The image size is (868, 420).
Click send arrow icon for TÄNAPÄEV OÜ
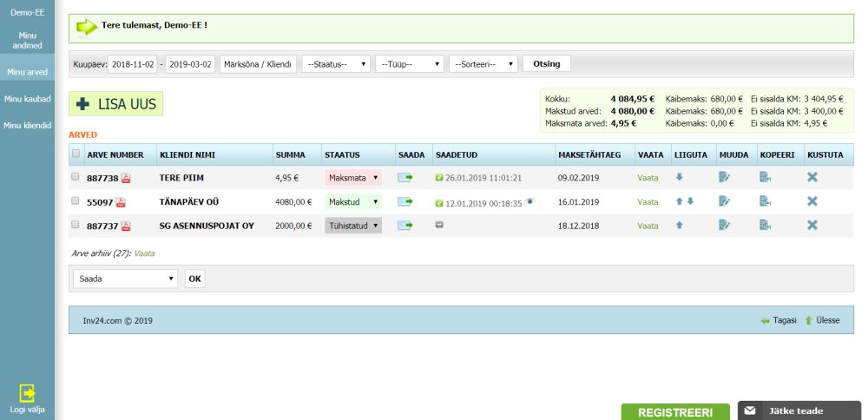tap(405, 201)
